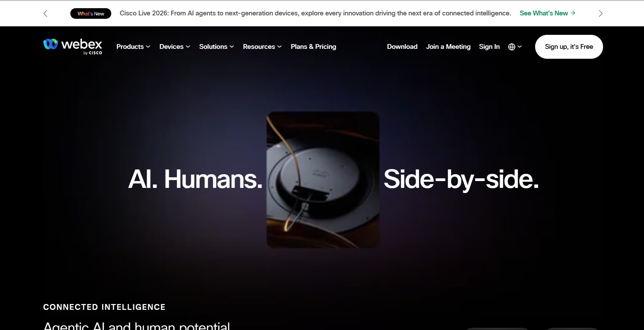Screen dimensions: 644x330
Task: Click the Cisco Live 2026 announcement text
Action: tap(315, 13)
